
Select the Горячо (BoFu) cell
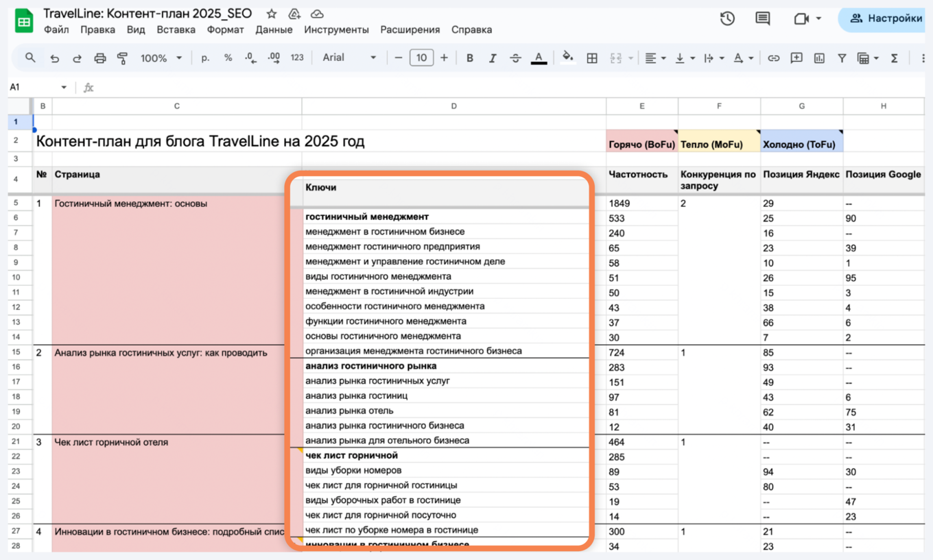[x=642, y=141]
